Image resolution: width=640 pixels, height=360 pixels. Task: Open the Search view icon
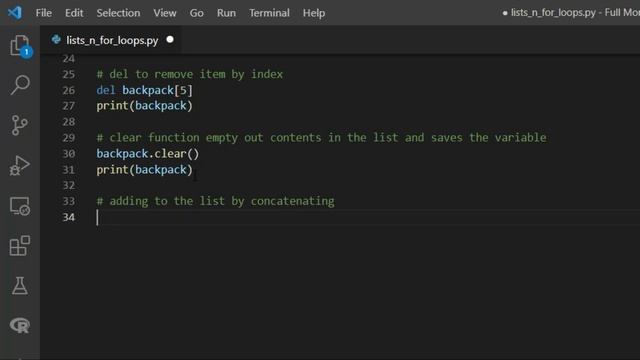(x=20, y=85)
